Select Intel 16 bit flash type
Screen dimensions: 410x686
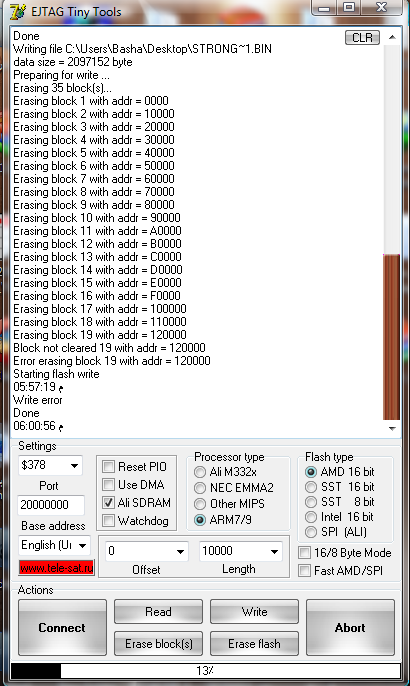coord(311,517)
